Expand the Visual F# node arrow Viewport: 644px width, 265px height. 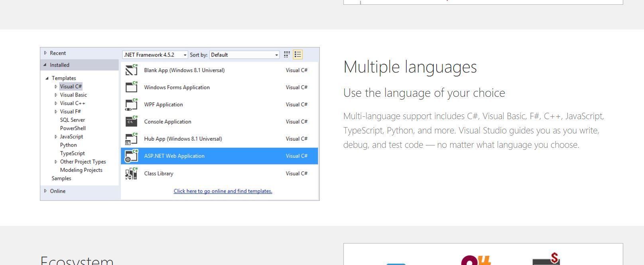click(x=56, y=112)
